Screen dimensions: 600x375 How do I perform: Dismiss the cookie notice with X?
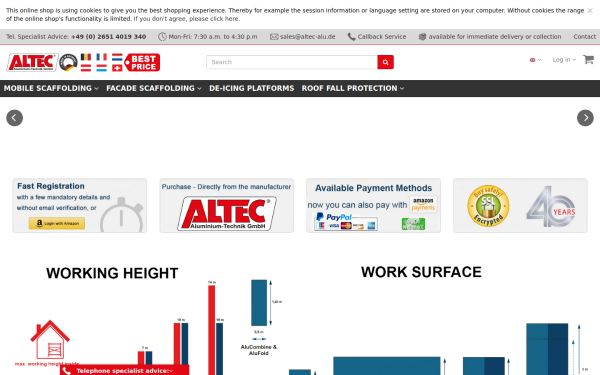pos(590,11)
